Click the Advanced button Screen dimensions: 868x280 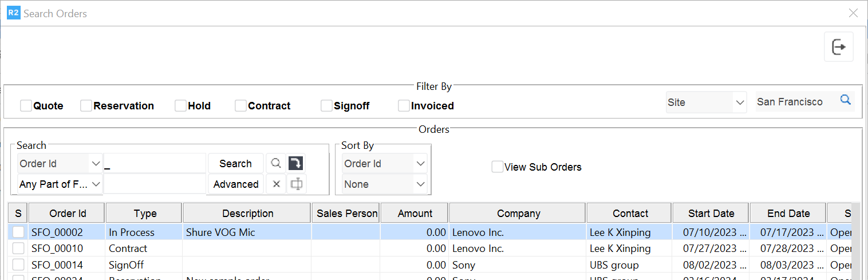click(x=236, y=184)
